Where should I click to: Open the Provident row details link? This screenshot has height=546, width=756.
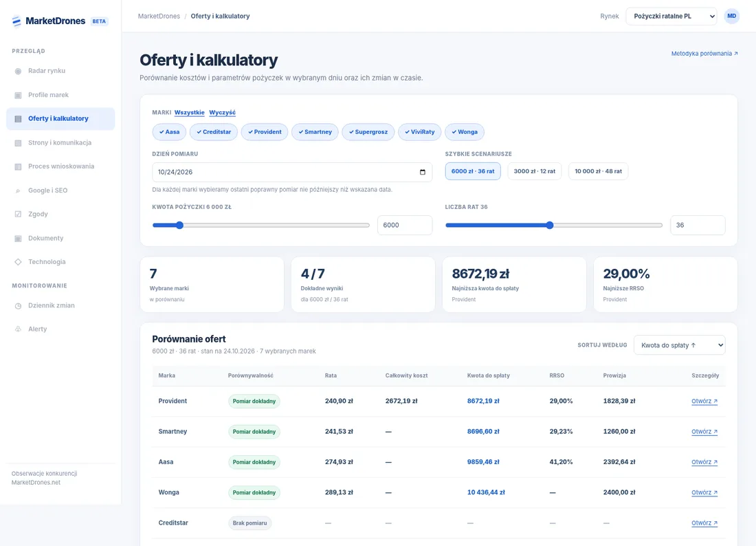(704, 402)
